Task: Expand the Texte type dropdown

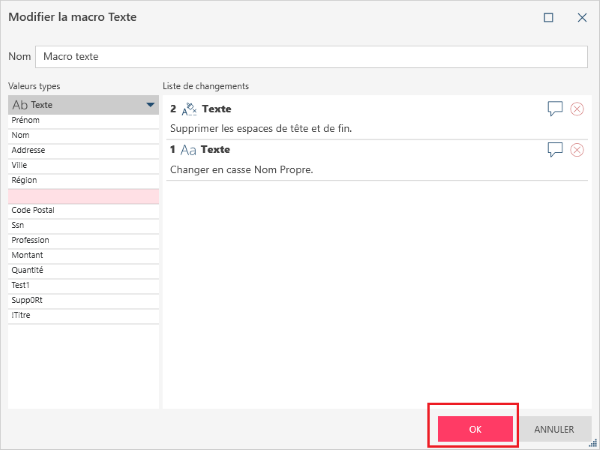Action: tap(150, 104)
